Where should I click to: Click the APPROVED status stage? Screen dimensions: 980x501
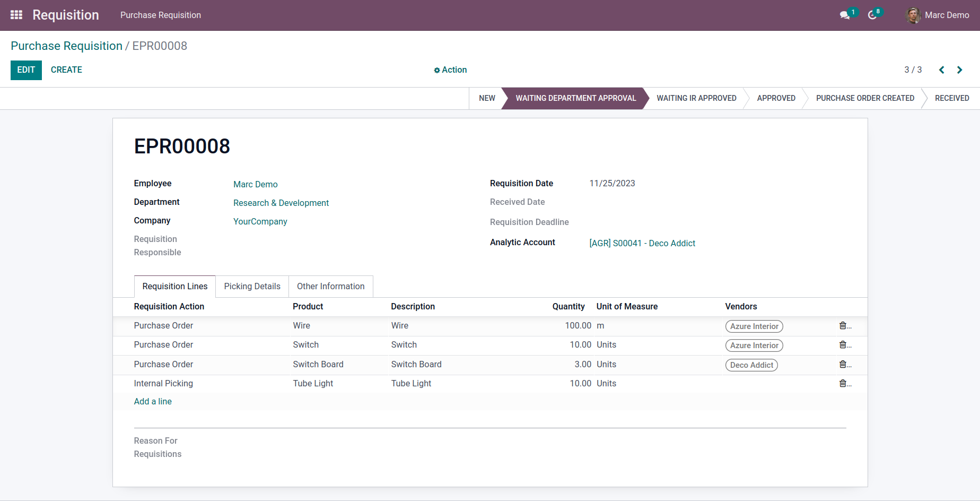point(776,98)
